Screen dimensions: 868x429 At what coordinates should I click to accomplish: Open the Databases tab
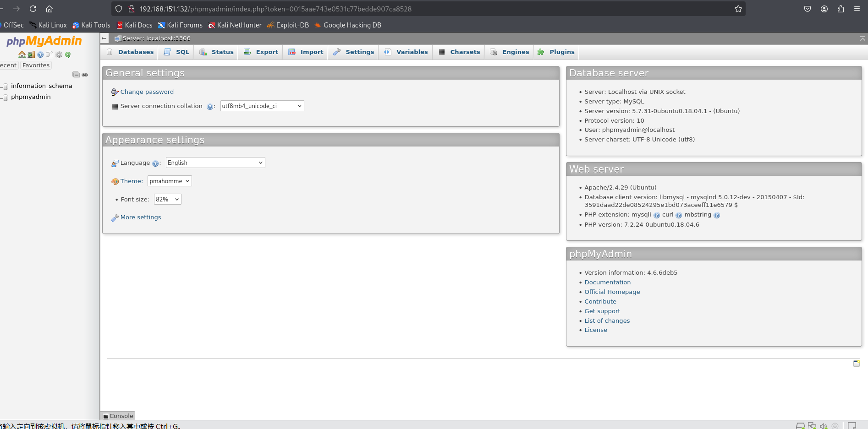click(130, 52)
